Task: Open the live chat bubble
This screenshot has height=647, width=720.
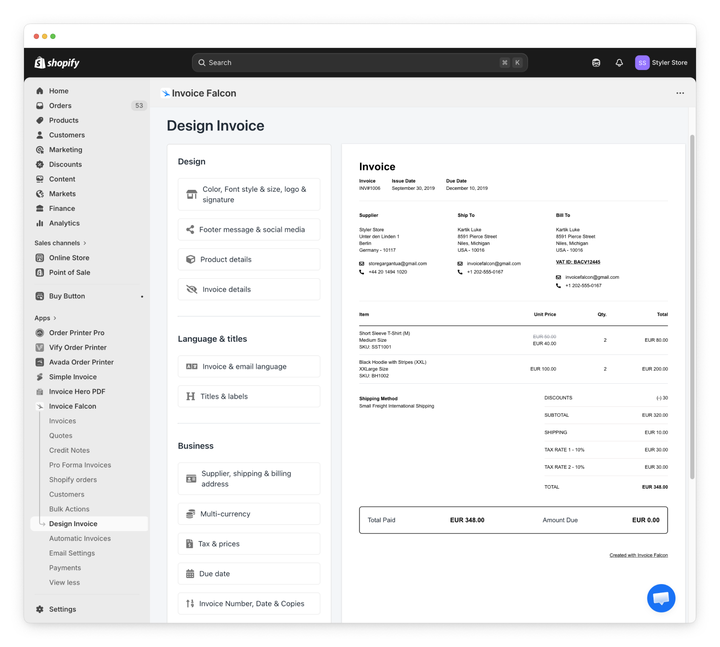Action: 661,598
